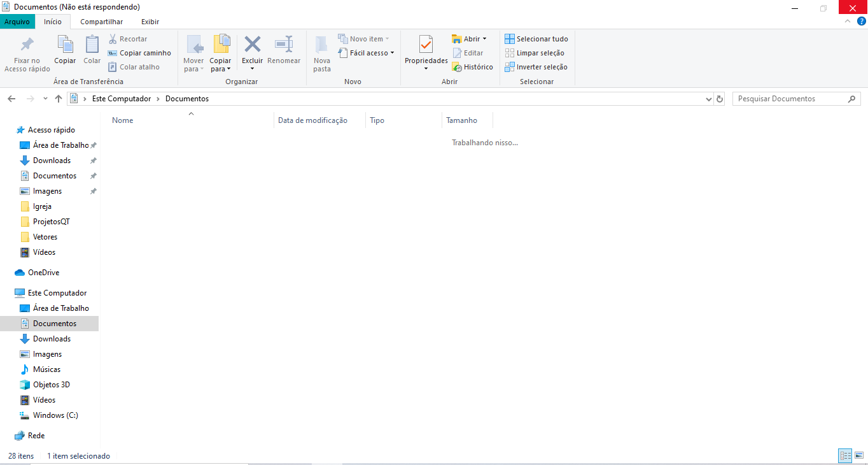Open the Arquivo menu tab
Viewport: 868px width, 465px height.
tap(17, 22)
